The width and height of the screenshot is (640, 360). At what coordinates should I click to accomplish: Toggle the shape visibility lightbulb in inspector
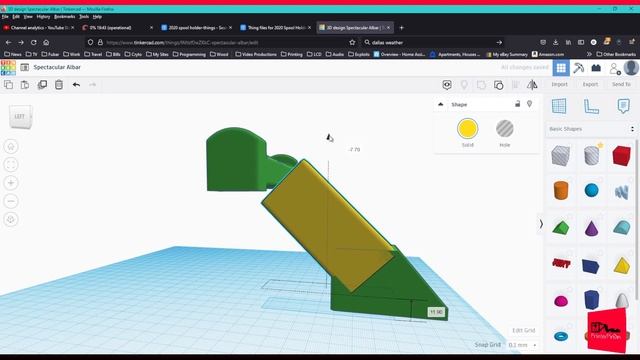point(529,104)
